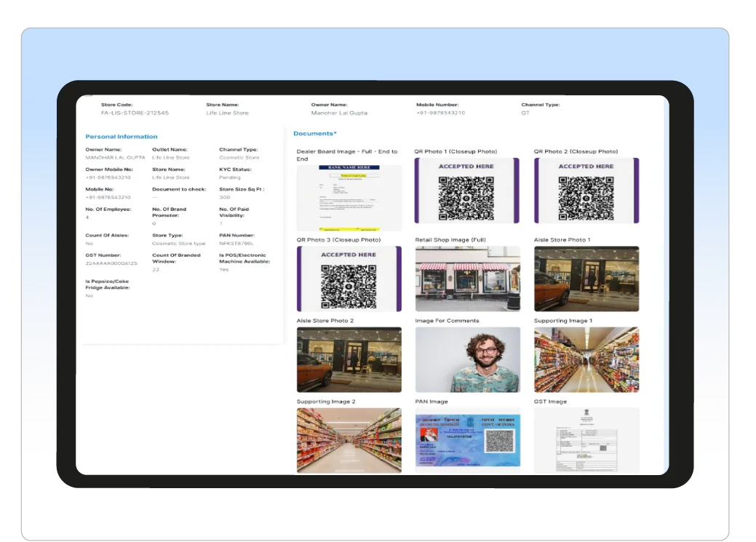Screen dimensions: 756x542
Task: Select the GST Number 22AAAAA0000A1Z5
Action: pos(111,263)
